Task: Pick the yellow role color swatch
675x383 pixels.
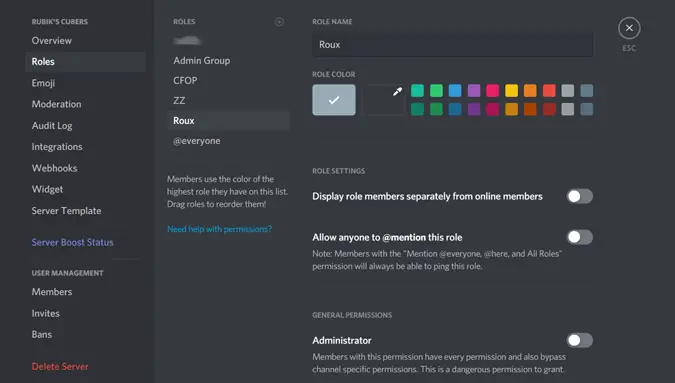Action: [511, 90]
